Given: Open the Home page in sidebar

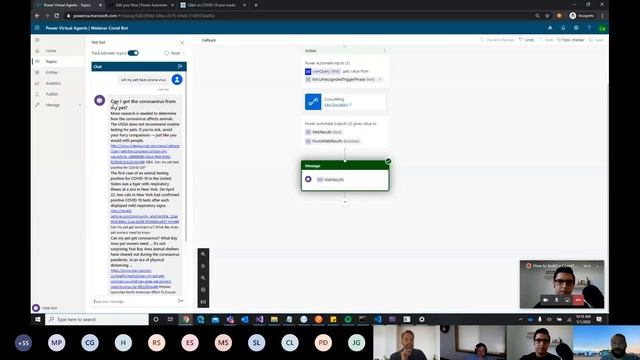Looking at the screenshot, I should point(51,51).
